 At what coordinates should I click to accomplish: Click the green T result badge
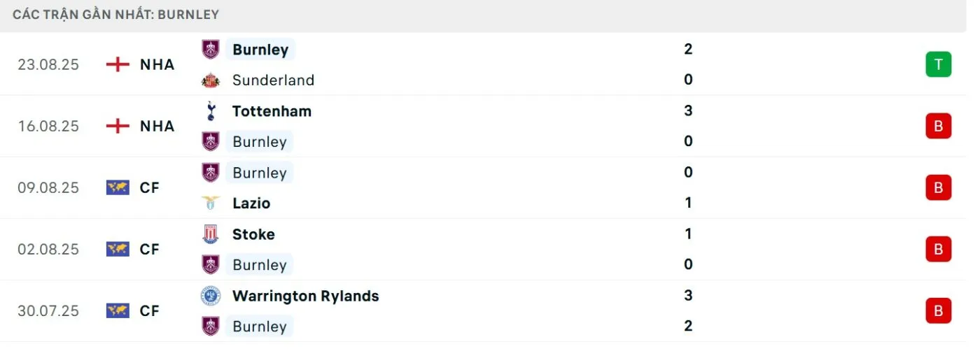(938, 65)
